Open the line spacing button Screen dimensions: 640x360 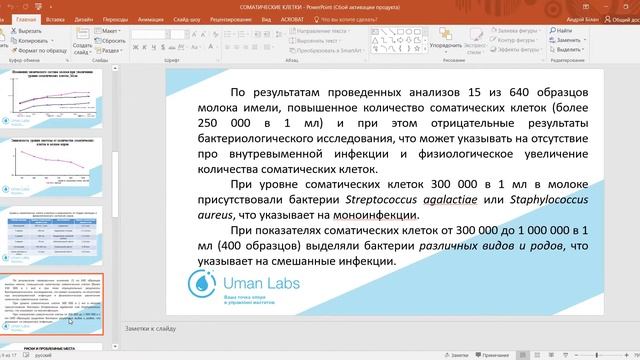point(279,34)
